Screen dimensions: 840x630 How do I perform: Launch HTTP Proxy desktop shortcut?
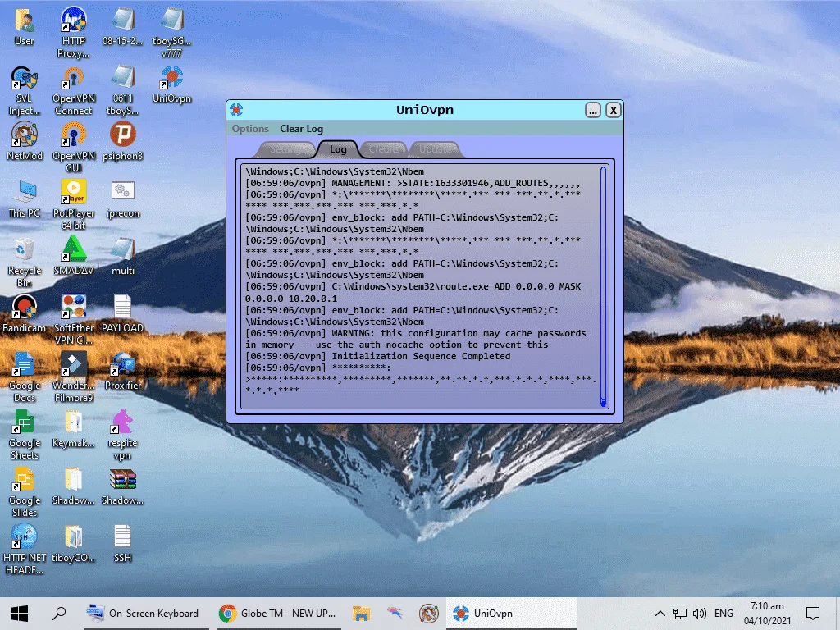point(73,32)
